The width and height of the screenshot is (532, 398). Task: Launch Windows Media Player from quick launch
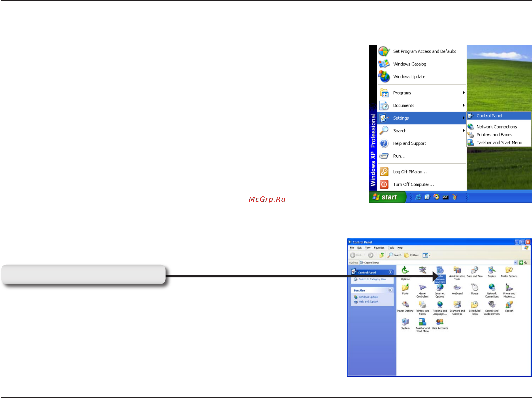(436, 197)
